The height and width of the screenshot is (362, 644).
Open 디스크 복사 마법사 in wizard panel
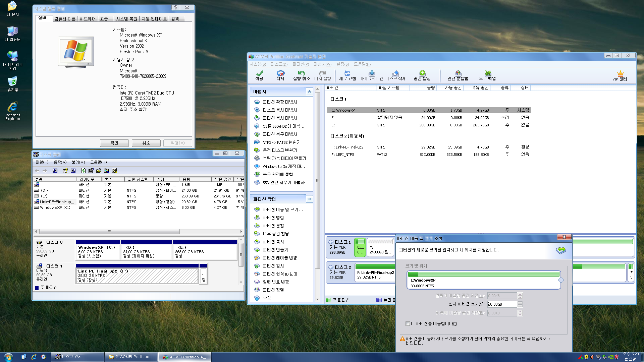pos(280,110)
